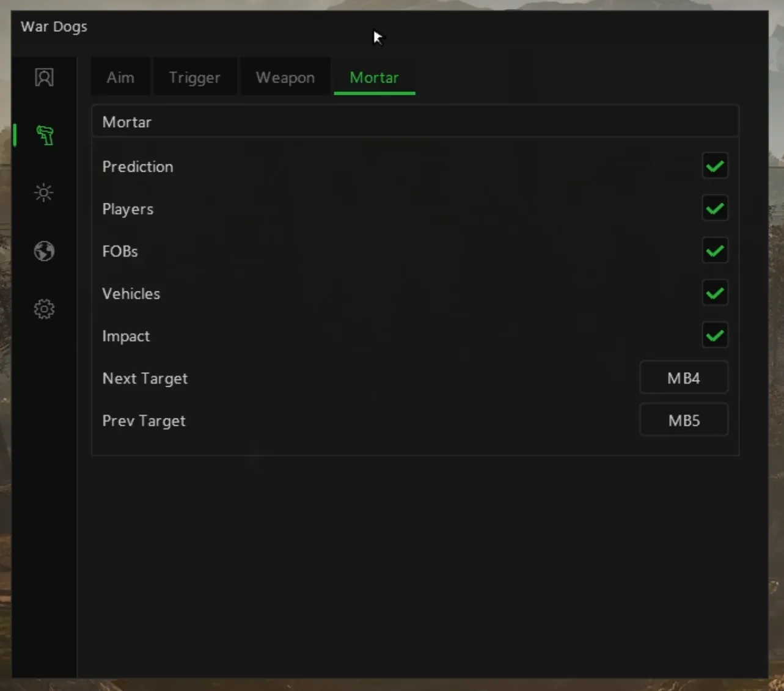This screenshot has width=784, height=691.
Task: Open the sun visuals sidebar icon
Action: [44, 193]
